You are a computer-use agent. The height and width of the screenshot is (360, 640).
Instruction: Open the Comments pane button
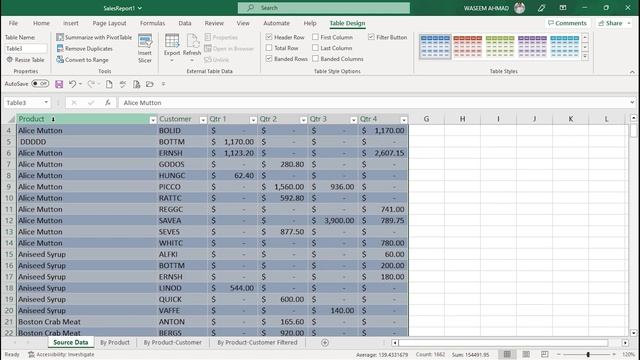pos(567,23)
